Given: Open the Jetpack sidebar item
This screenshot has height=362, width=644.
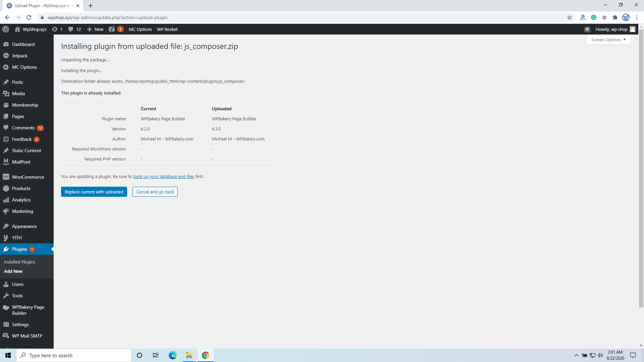Looking at the screenshot, I should [19, 56].
